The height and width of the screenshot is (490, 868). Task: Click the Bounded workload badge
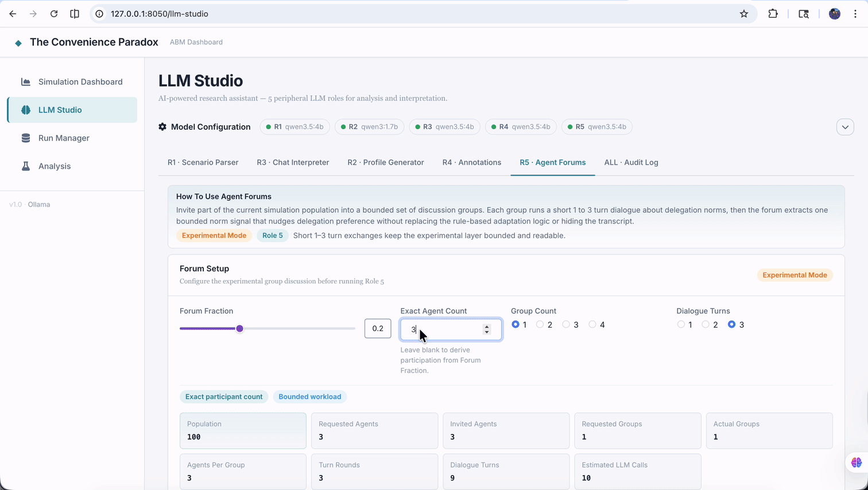click(310, 396)
